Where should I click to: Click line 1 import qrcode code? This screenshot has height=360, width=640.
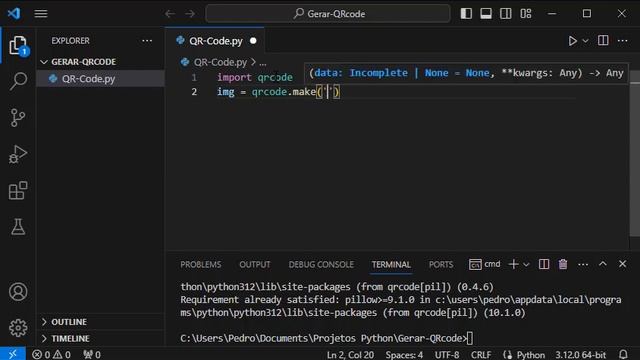[255, 77]
